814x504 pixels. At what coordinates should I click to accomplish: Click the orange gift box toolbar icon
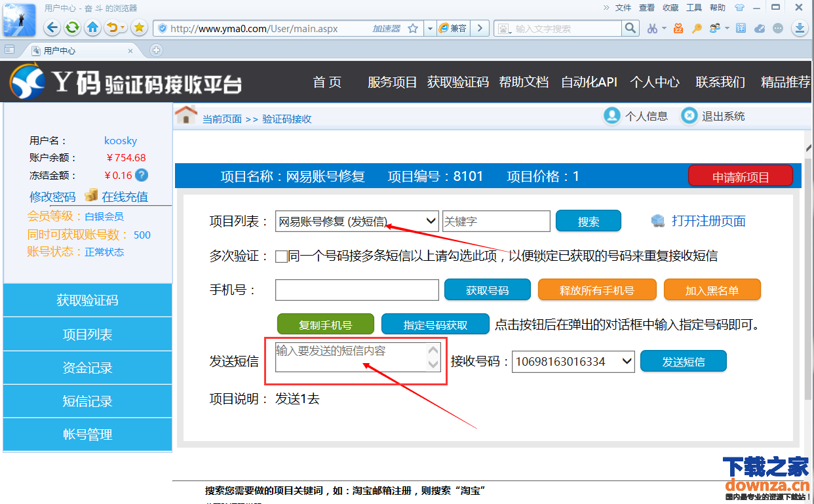678,28
